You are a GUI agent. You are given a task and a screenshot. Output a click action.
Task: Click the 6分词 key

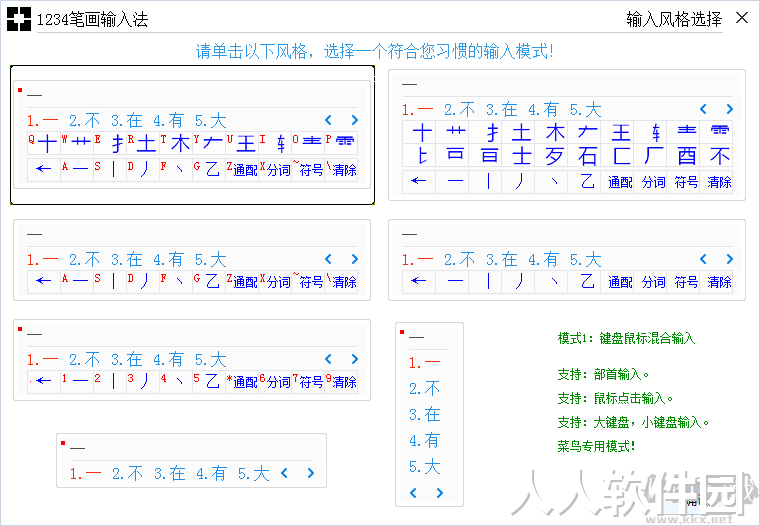click(x=274, y=381)
